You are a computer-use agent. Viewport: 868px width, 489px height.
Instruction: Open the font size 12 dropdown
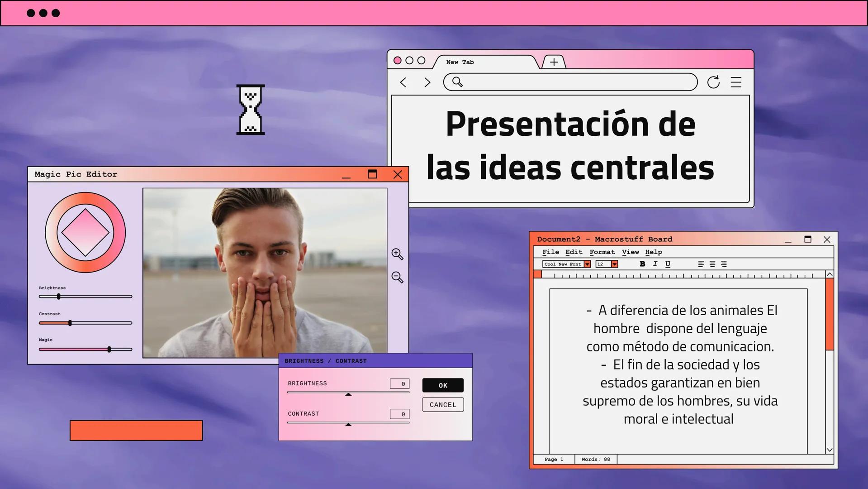[614, 264]
